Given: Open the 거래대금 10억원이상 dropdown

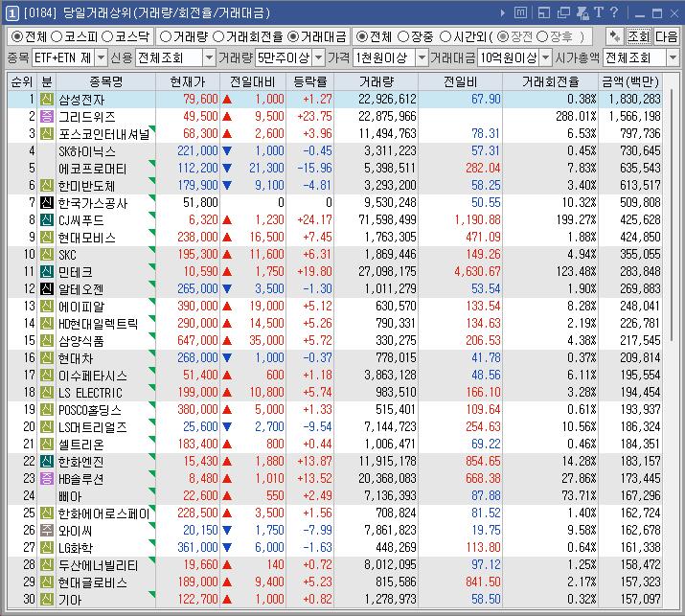Looking at the screenshot, I should pyautogui.click(x=546, y=57).
